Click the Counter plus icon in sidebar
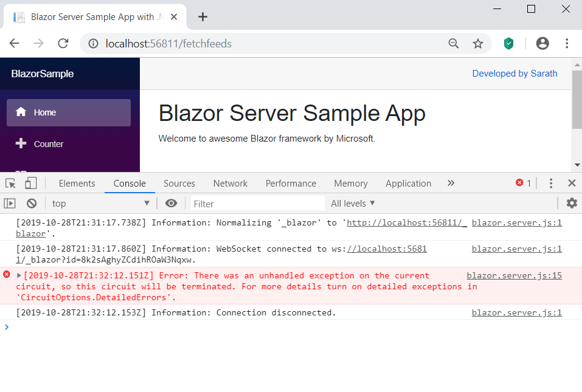 [x=21, y=143]
